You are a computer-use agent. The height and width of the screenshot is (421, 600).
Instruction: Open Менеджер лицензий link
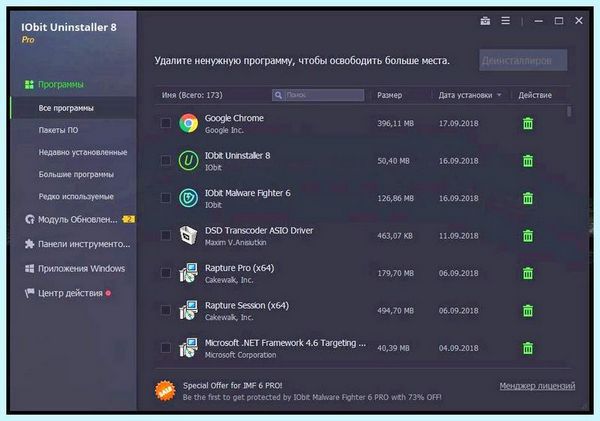click(537, 386)
